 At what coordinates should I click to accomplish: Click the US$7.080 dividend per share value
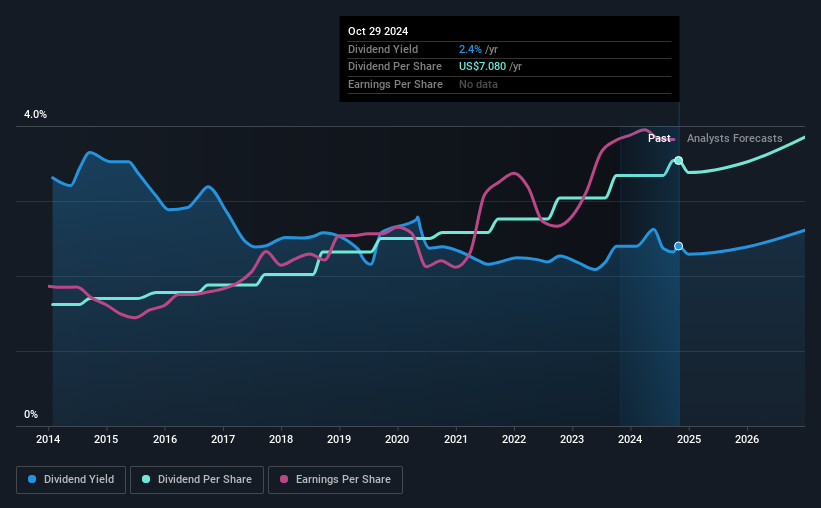click(482, 67)
